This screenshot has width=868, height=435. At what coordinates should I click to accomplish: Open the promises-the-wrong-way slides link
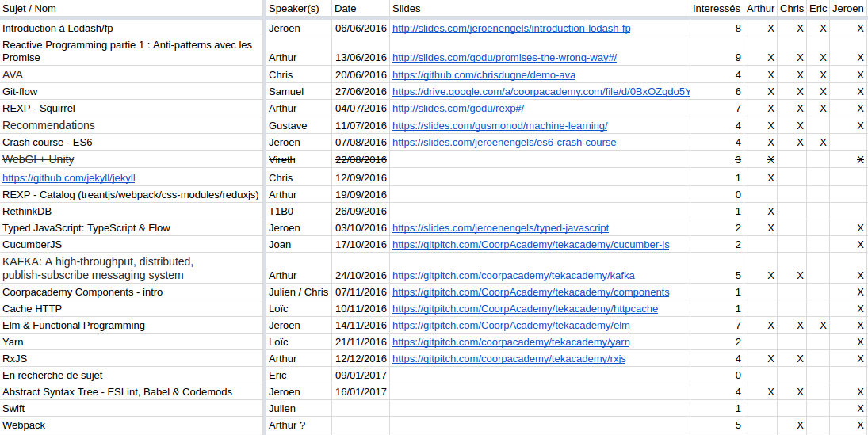click(504, 58)
